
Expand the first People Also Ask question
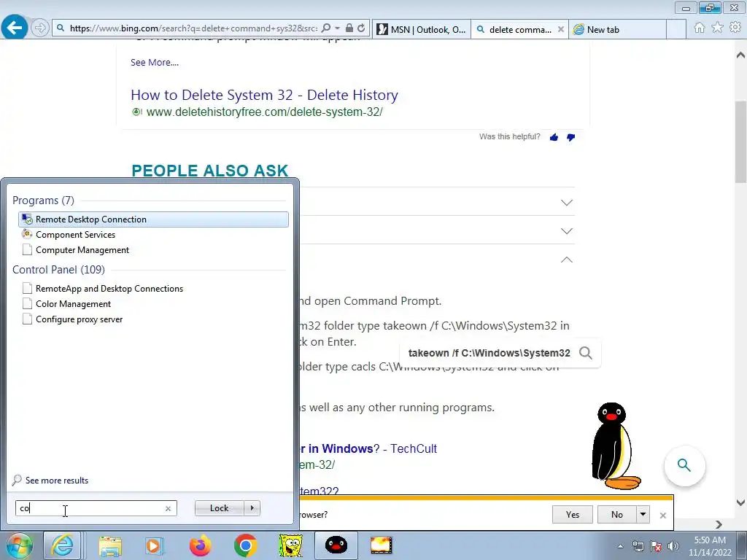click(x=566, y=203)
